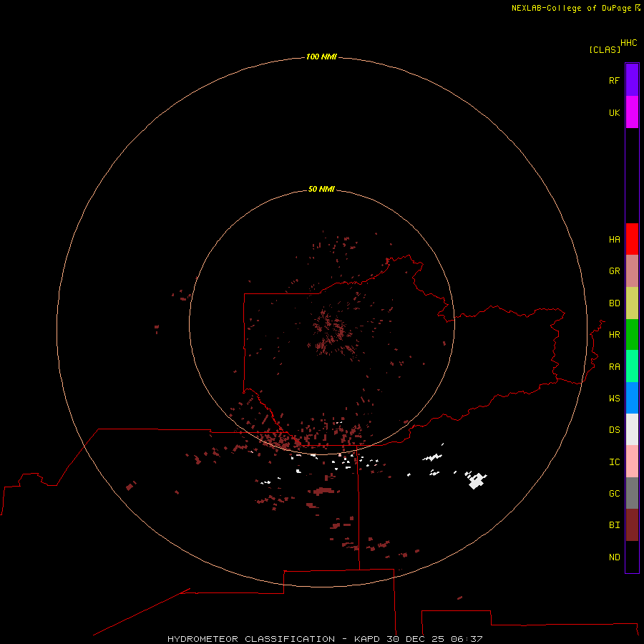Click the Hydrometeor Classification KAPD title text
The width and height of the screenshot is (644, 644).
[x=325, y=639]
